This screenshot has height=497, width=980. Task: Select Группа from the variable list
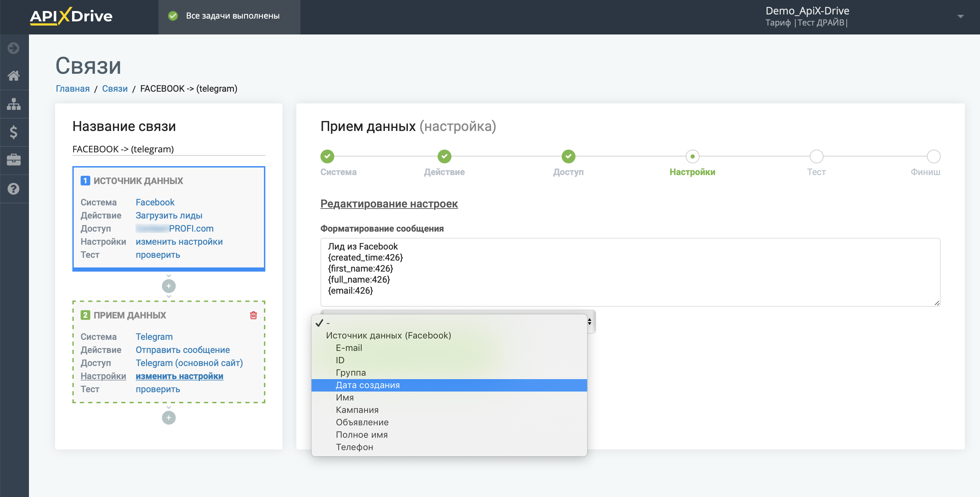pyautogui.click(x=449, y=373)
